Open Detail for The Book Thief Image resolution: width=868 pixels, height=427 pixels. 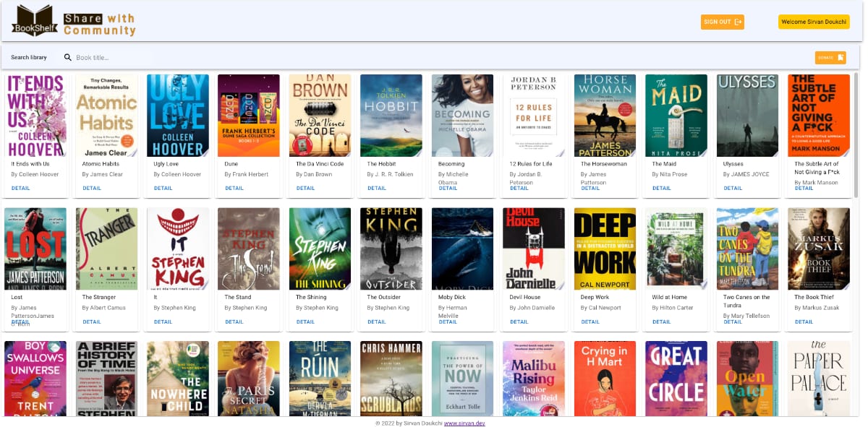(804, 322)
